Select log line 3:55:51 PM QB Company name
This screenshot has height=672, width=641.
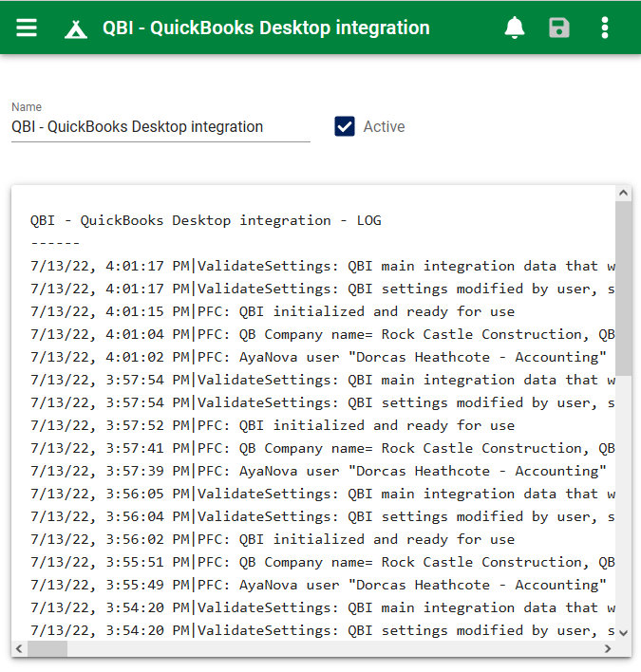pos(323,562)
